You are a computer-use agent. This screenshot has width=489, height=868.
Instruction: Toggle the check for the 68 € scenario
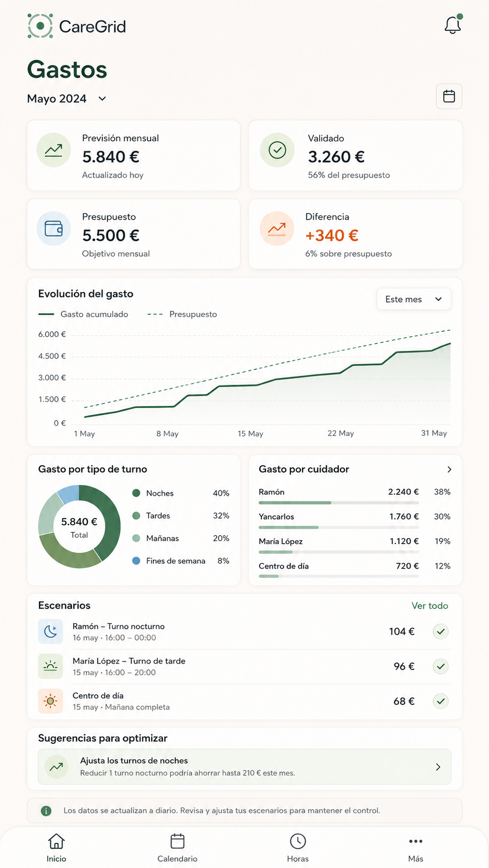click(x=441, y=701)
